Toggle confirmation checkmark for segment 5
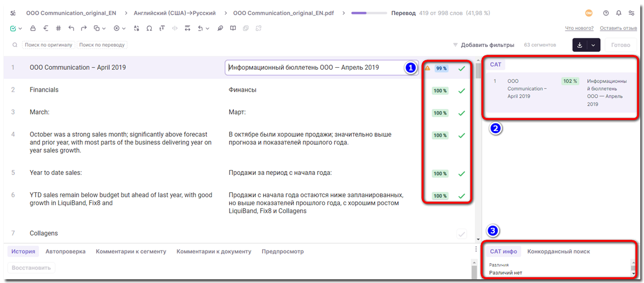Screen dimensions: 644x283 coord(461,174)
